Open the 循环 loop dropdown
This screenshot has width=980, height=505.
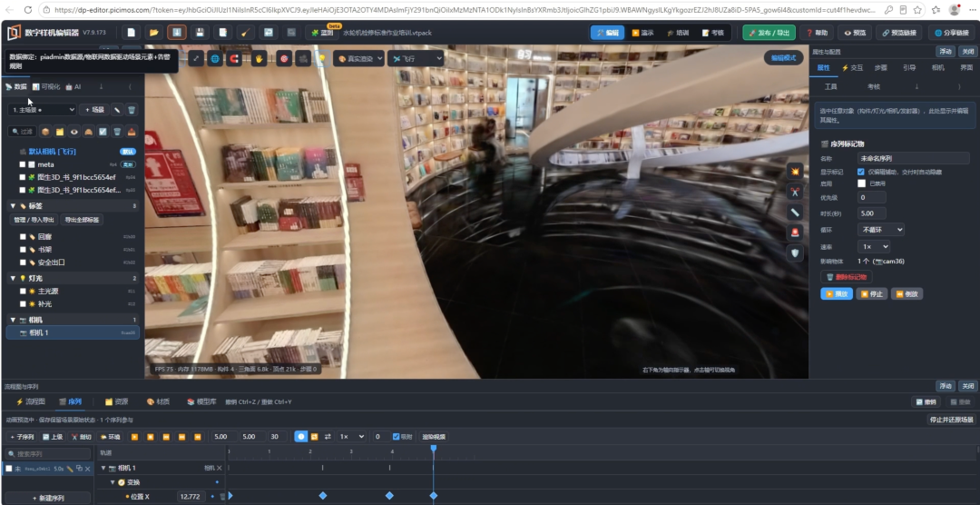880,230
